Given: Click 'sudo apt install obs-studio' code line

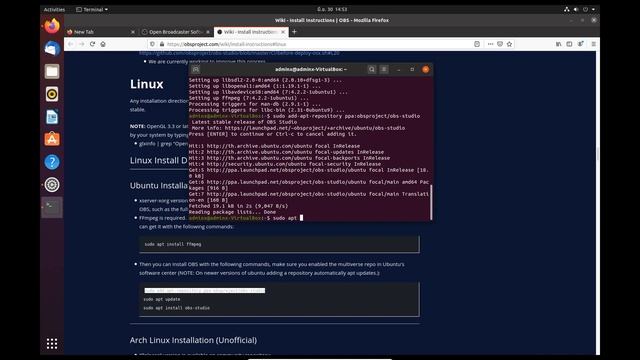Looking at the screenshot, I should click(176, 308).
